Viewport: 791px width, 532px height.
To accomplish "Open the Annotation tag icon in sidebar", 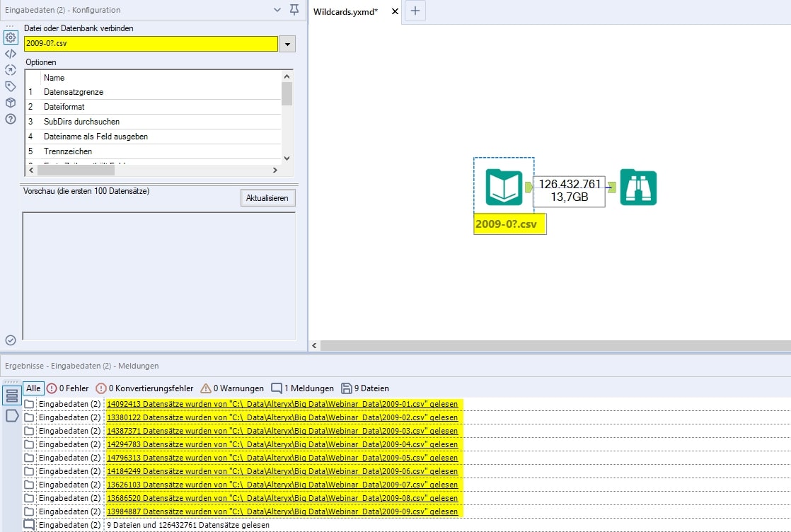I will click(11, 86).
